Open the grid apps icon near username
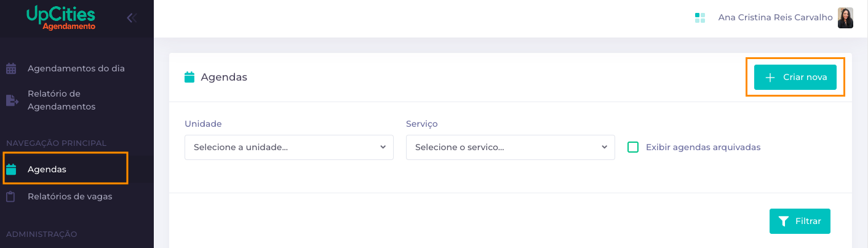This screenshot has height=248, width=868. coord(699,18)
